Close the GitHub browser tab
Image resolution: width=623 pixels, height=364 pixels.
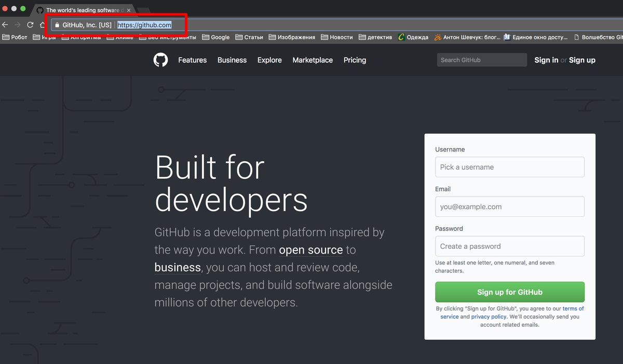pyautogui.click(x=129, y=10)
